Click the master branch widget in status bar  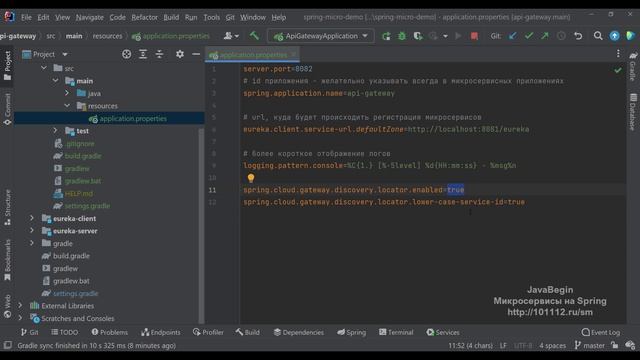[589, 345]
